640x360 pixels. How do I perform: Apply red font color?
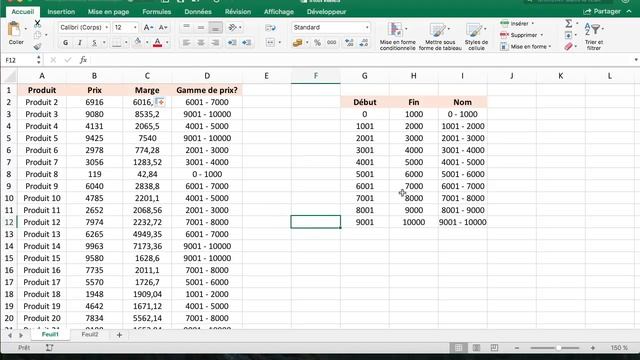tap(158, 42)
